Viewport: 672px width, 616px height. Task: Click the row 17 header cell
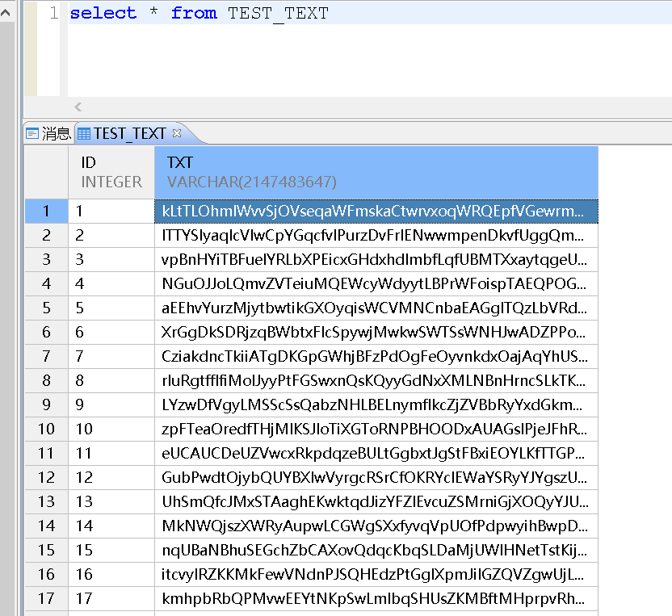pyautogui.click(x=46, y=599)
